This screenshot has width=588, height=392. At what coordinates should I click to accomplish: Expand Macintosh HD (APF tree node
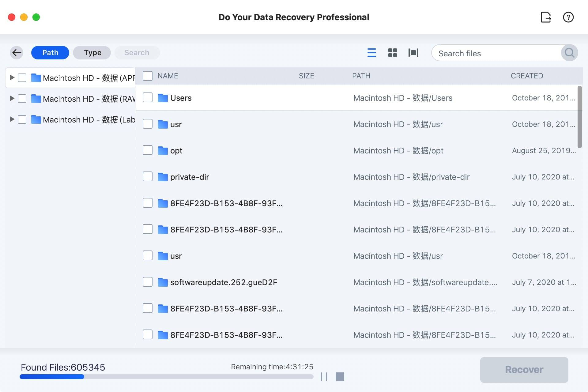point(12,77)
